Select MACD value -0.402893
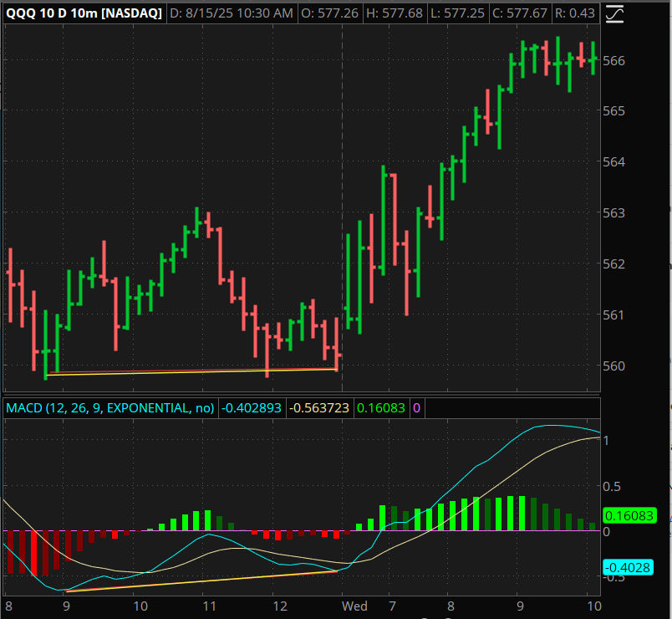672x619 pixels. click(251, 407)
